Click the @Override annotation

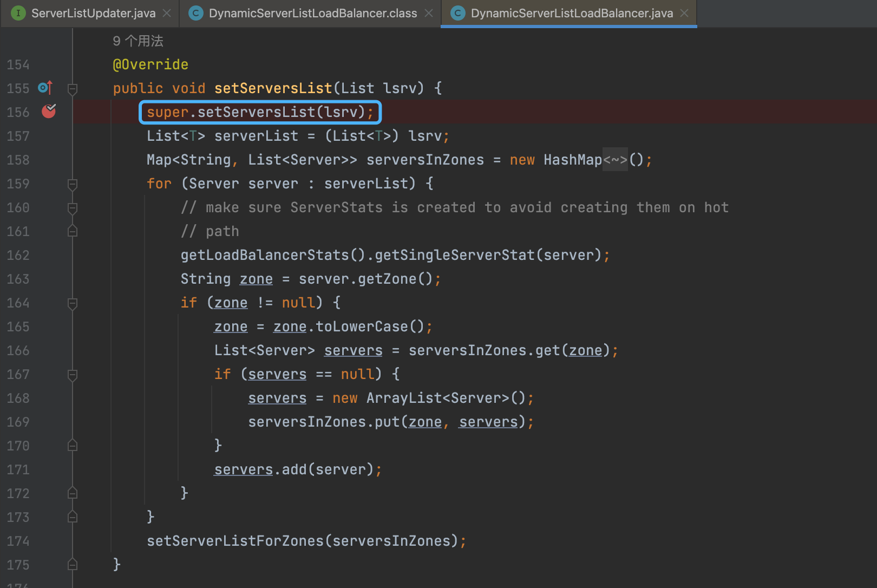150,64
